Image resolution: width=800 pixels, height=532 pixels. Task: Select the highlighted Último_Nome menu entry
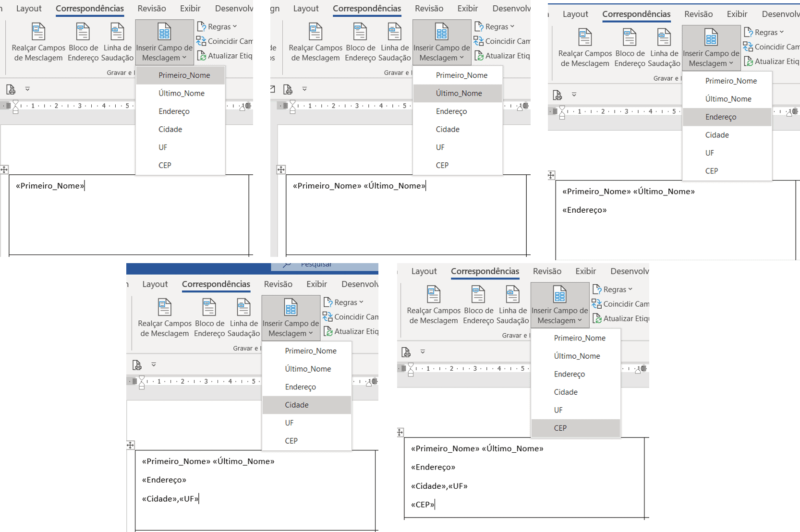[458, 93]
